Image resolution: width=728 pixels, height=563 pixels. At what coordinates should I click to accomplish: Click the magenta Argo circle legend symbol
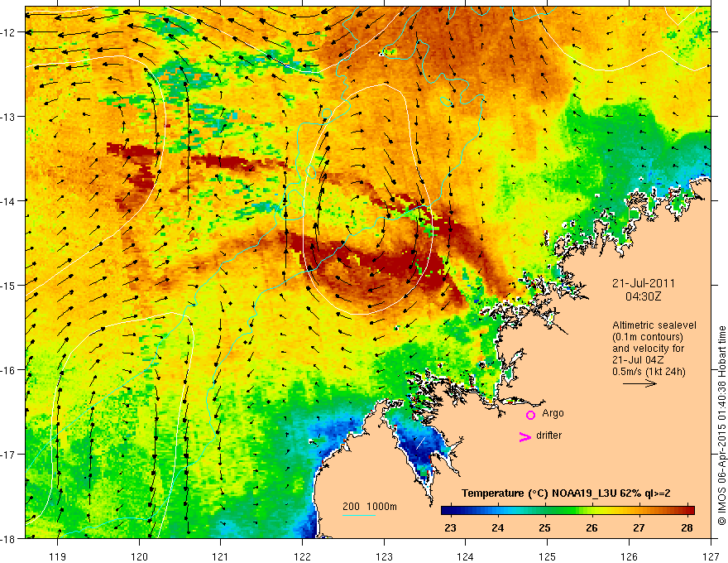coord(530,415)
